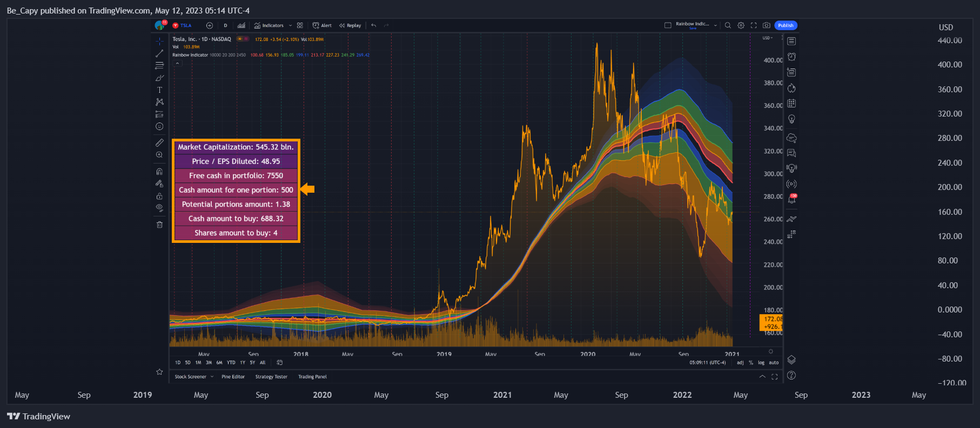980x428 pixels.
Task: Open the ideas lightbulb panel
Action: point(791,119)
